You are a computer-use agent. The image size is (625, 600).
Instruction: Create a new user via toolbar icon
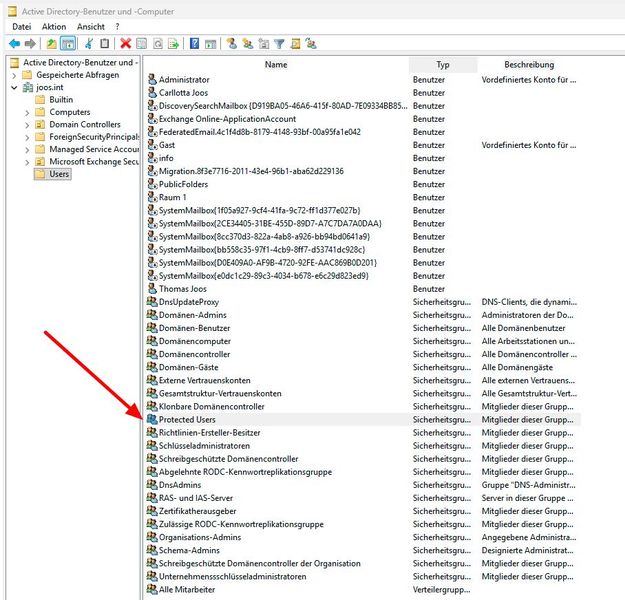[x=232, y=43]
